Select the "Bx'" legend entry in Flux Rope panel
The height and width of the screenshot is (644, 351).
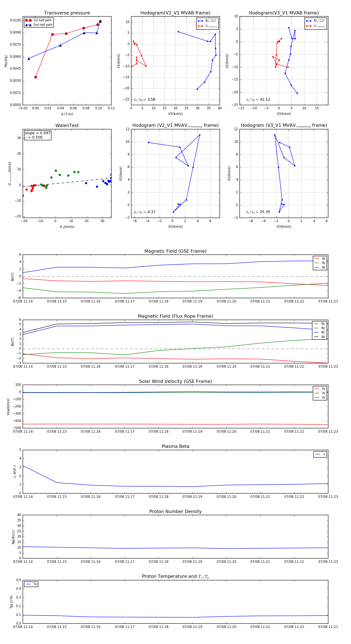[320, 324]
